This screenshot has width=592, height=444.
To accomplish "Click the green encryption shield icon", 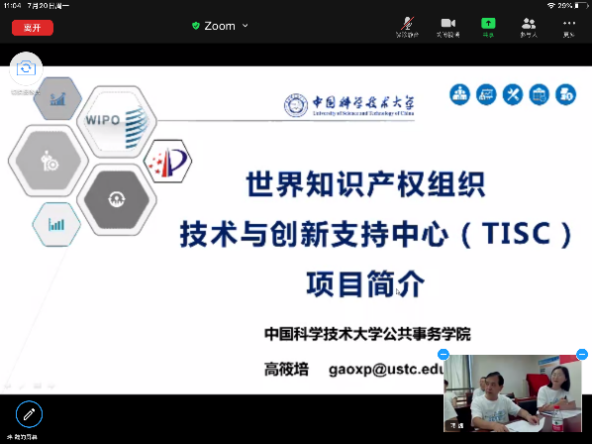I will pyautogui.click(x=196, y=26).
